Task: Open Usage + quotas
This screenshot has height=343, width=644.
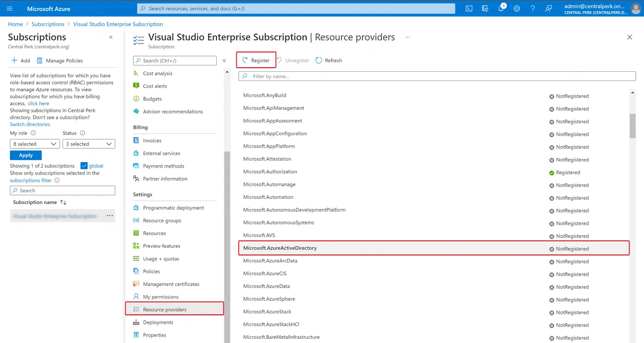Action: click(x=161, y=259)
